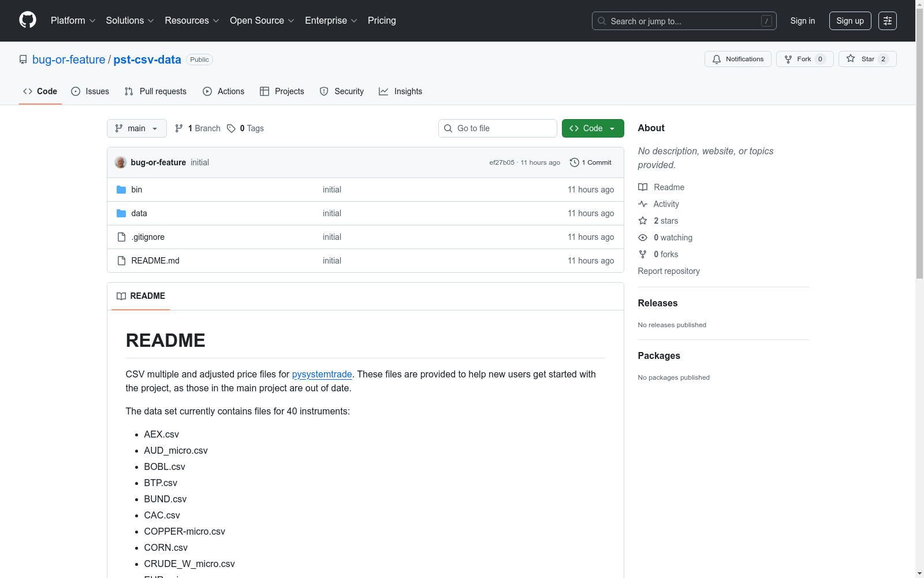Open the global navigation menu icon button
The width and height of the screenshot is (924, 578).
tap(888, 21)
